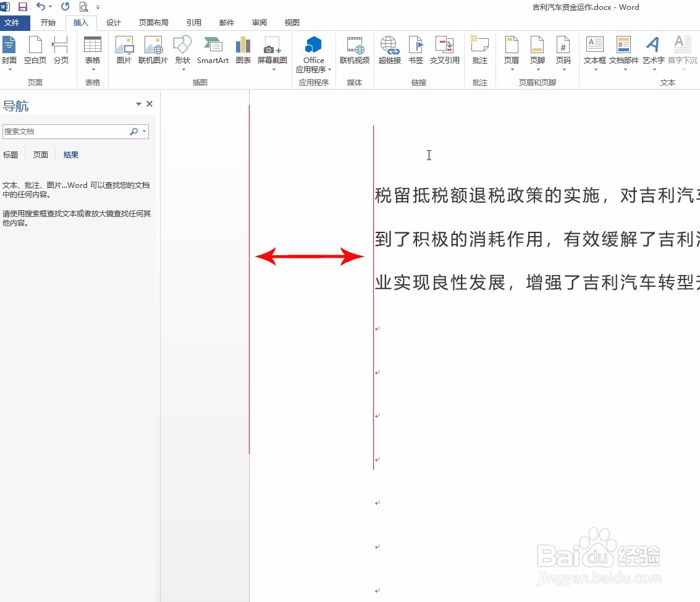Open the Print Preview icon
This screenshot has width=700, height=602.
83,7
